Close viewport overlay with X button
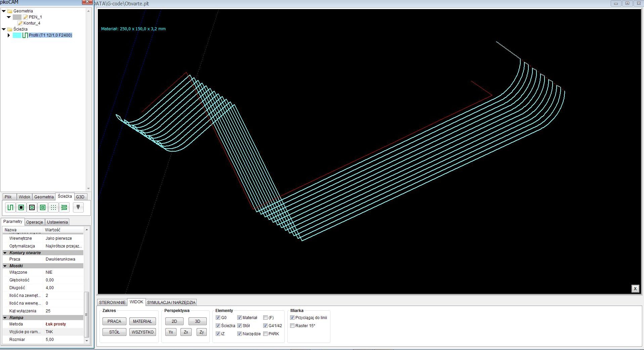This screenshot has width=644, height=350. click(635, 288)
